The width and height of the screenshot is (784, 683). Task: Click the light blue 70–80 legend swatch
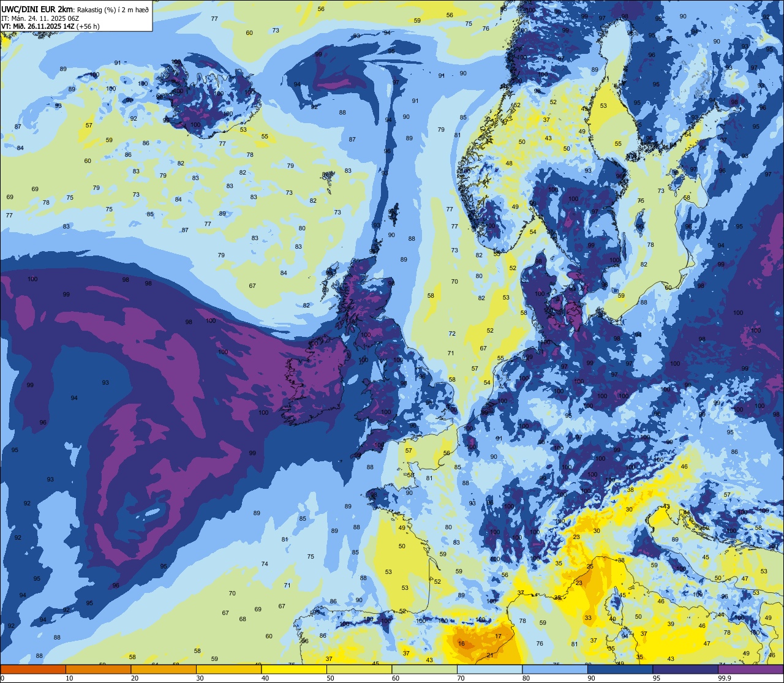coord(489,669)
